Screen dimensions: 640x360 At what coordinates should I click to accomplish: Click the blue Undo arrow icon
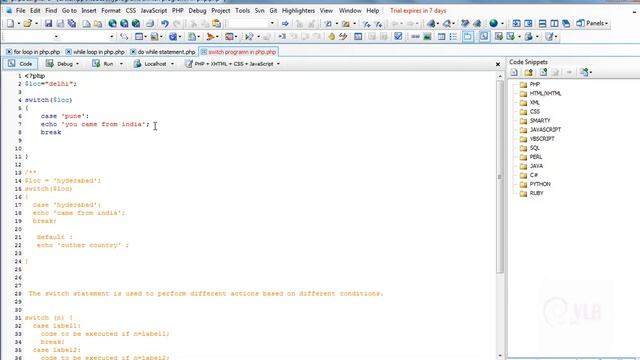click(164, 24)
